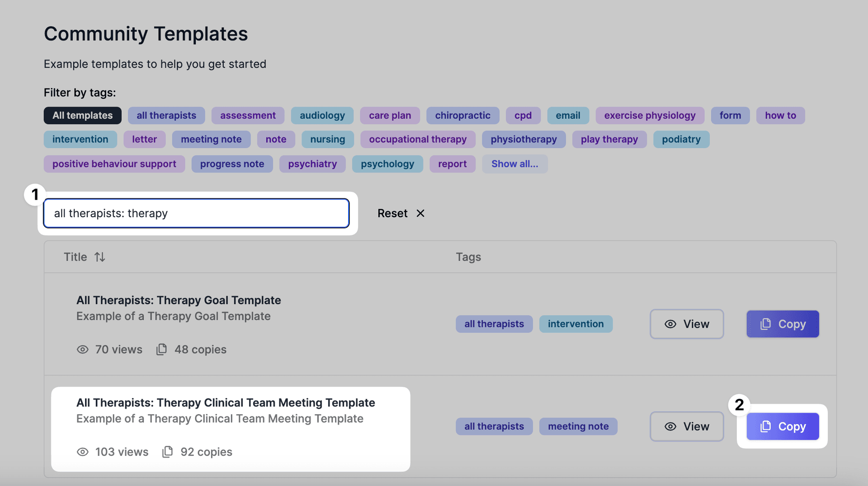Click the eye icon beside 70 views
The image size is (868, 486).
[x=82, y=350]
